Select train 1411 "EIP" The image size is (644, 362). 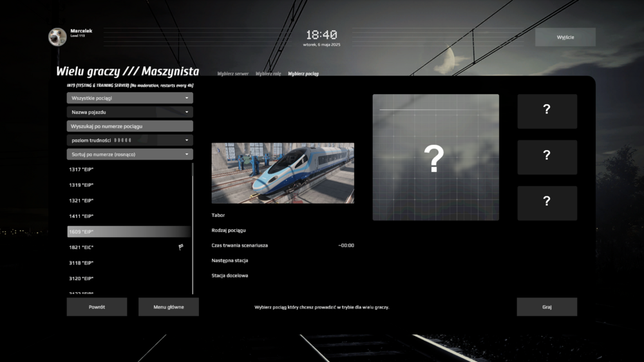(129, 216)
